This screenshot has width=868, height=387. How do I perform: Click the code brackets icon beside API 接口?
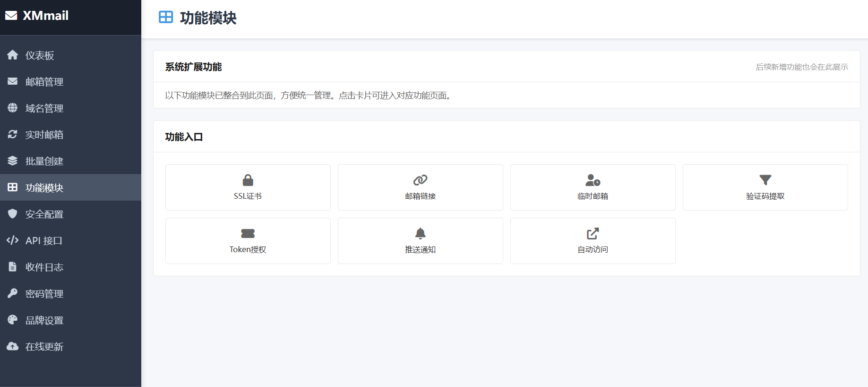13,240
